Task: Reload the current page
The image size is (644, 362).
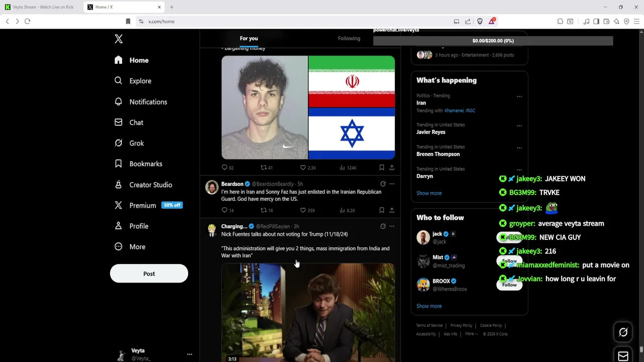Action: click(x=27, y=21)
